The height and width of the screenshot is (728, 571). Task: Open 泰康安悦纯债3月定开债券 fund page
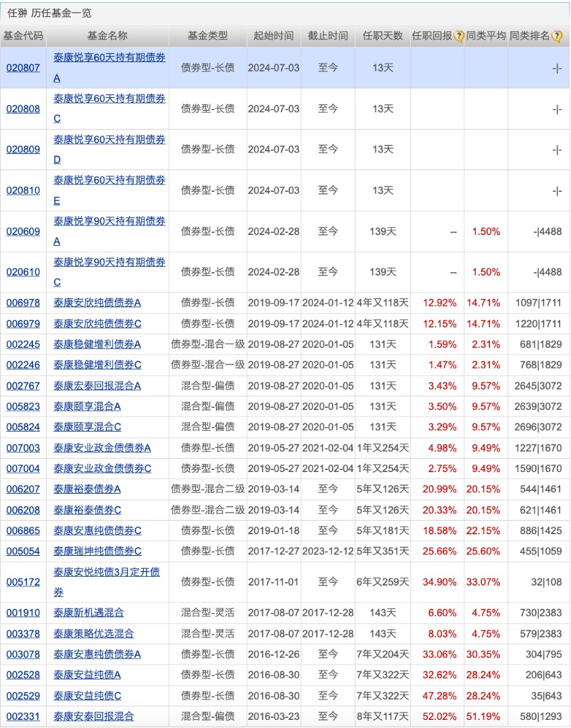pos(106,582)
